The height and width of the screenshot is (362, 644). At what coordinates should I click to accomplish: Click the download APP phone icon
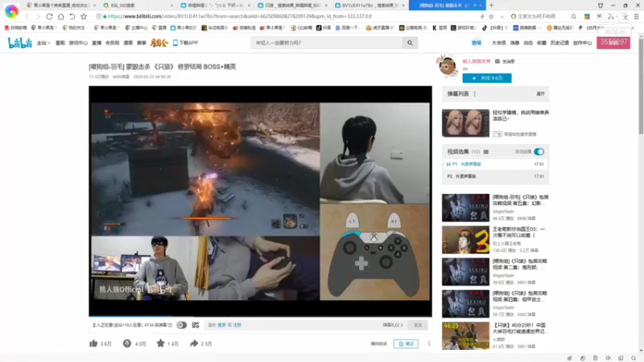click(x=175, y=43)
